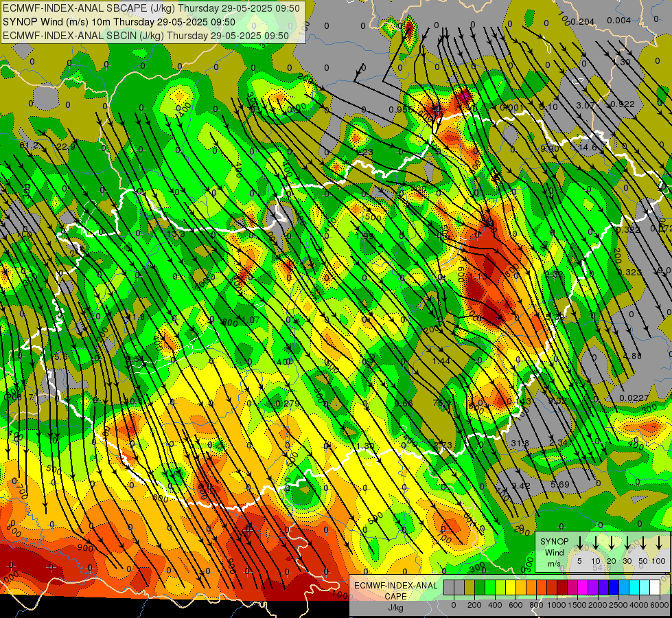672x618 pixels.
Task: Click the 0.322 value on the map
Action: tap(628, 230)
